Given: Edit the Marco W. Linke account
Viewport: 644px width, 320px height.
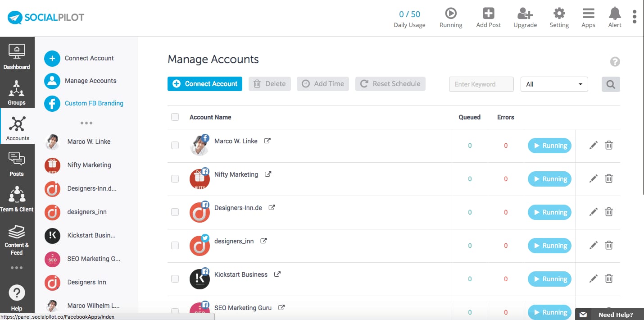Looking at the screenshot, I should click(594, 145).
